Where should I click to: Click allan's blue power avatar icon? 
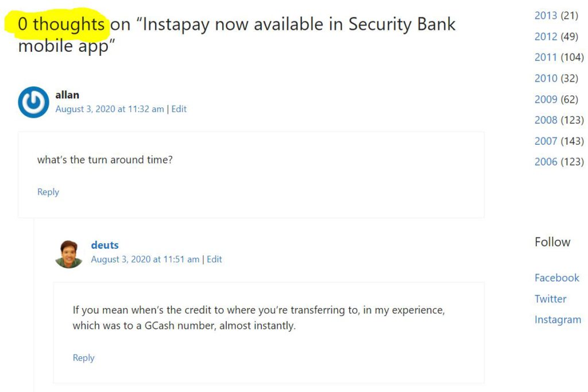coord(33,102)
